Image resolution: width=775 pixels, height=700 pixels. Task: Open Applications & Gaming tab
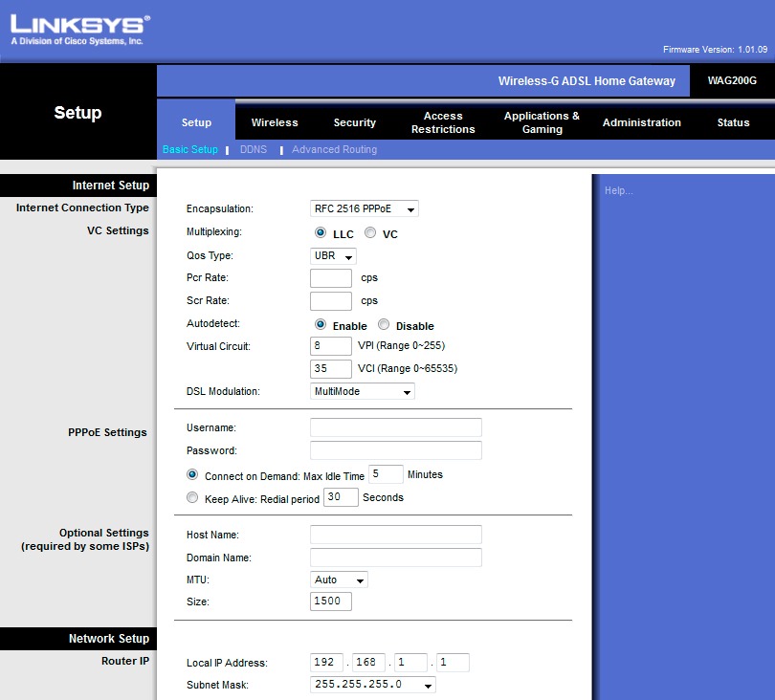point(542,122)
